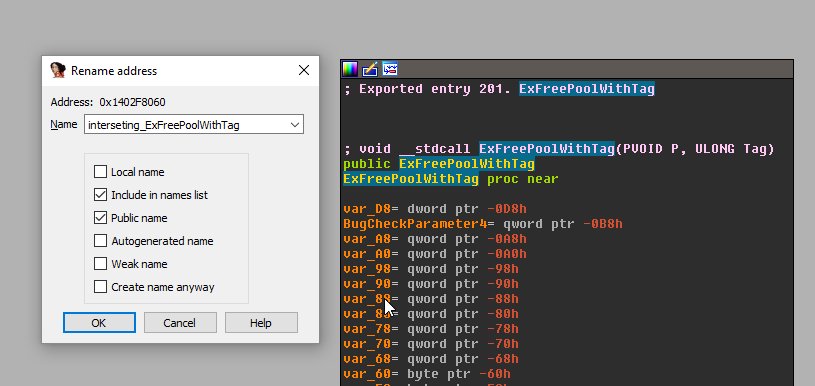Select the var_60 byte ptr variable
Image resolution: width=815 pixels, height=386 pixels.
[x=367, y=374]
